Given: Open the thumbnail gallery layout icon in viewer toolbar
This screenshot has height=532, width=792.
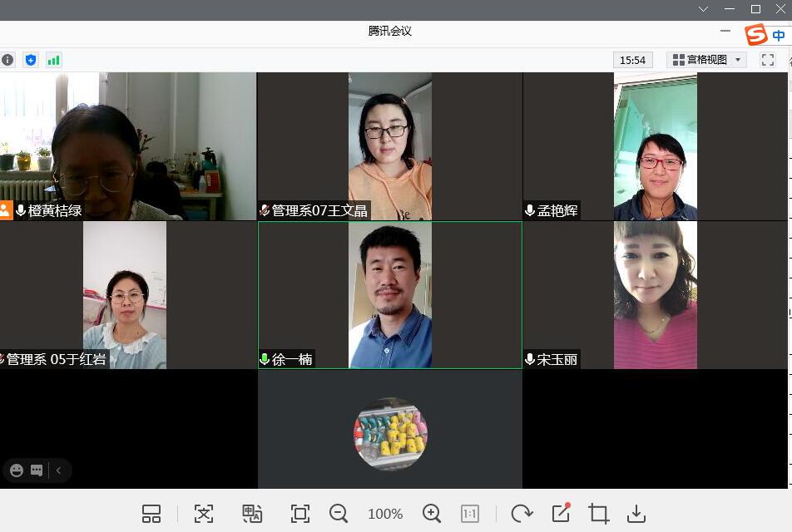Looking at the screenshot, I should coord(151,514).
